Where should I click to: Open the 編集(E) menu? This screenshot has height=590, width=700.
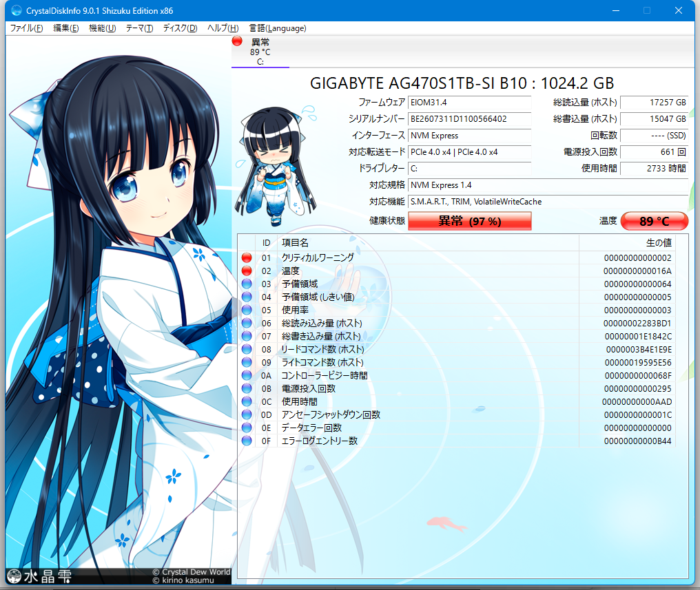[x=65, y=28]
